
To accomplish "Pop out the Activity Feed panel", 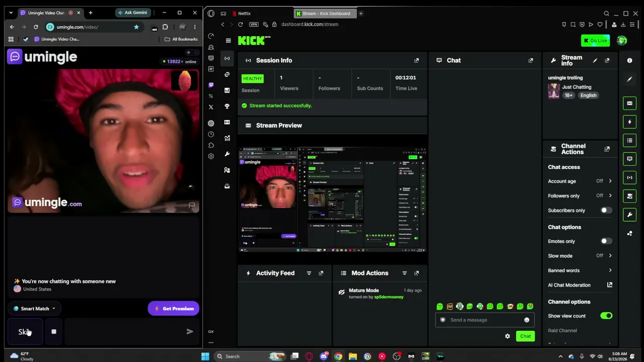I will [x=321, y=273].
